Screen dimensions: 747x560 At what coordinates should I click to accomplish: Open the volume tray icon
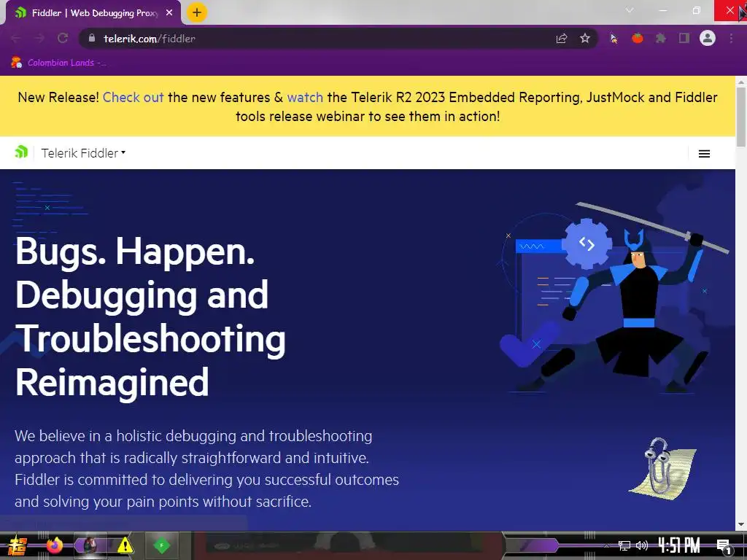(x=642, y=545)
